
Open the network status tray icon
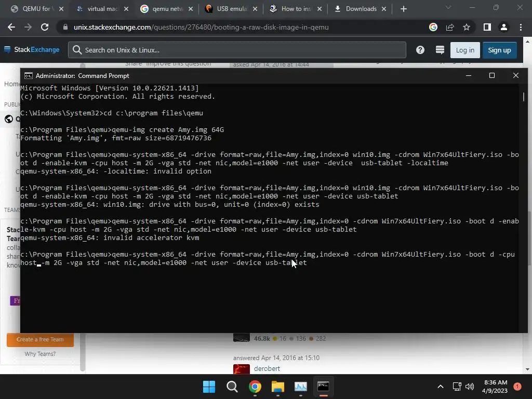click(x=457, y=387)
